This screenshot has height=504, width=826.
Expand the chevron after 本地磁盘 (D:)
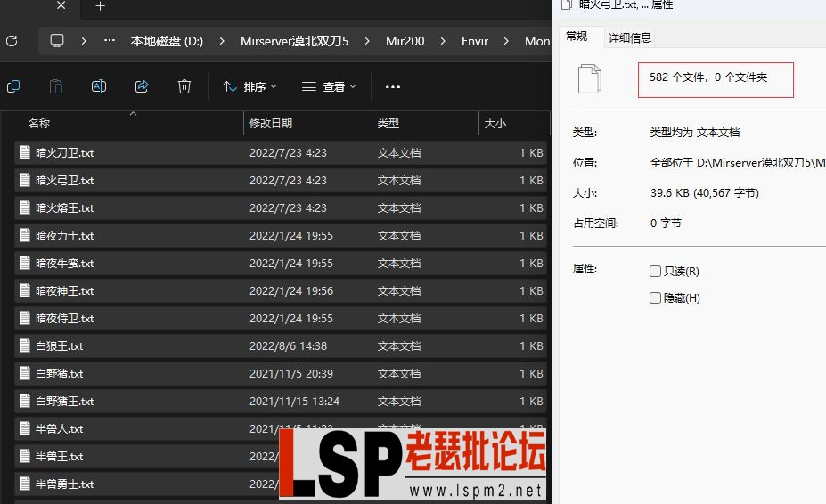pyautogui.click(x=222, y=41)
